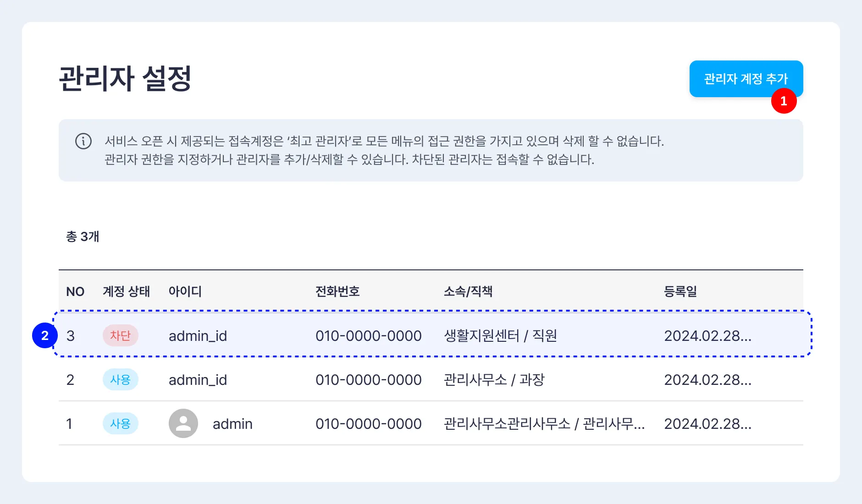Click the 계정 상태 column header
The height and width of the screenshot is (504, 862).
126,291
